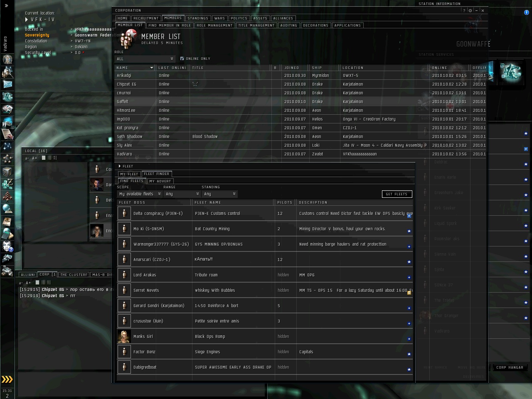Open People & Places magnifier icon
The image size is (532, 399).
7,72
